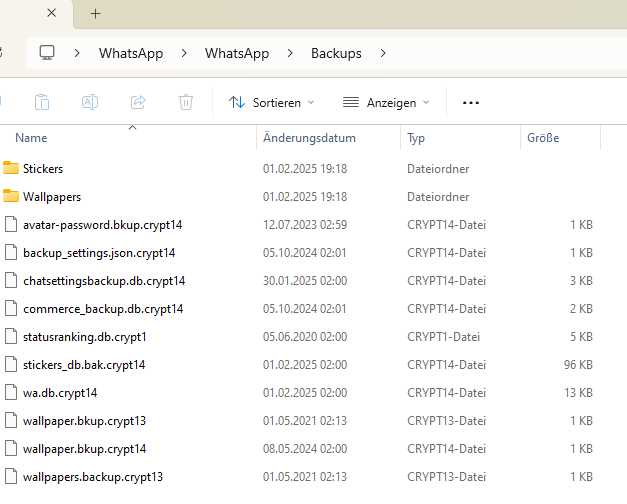Screen dimensions: 627x504
Task: Select the file stickers_db.bak.crypt14
Action: pyautogui.click(x=83, y=365)
